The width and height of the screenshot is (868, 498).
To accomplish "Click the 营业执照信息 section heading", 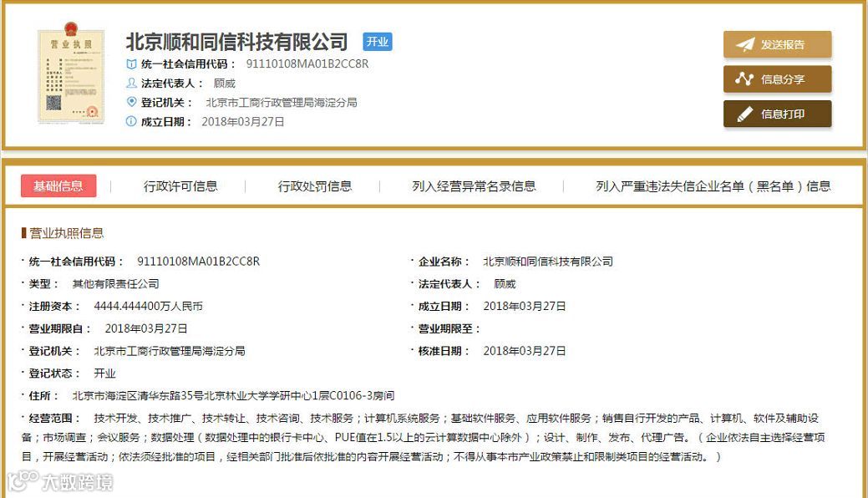I will point(67,233).
